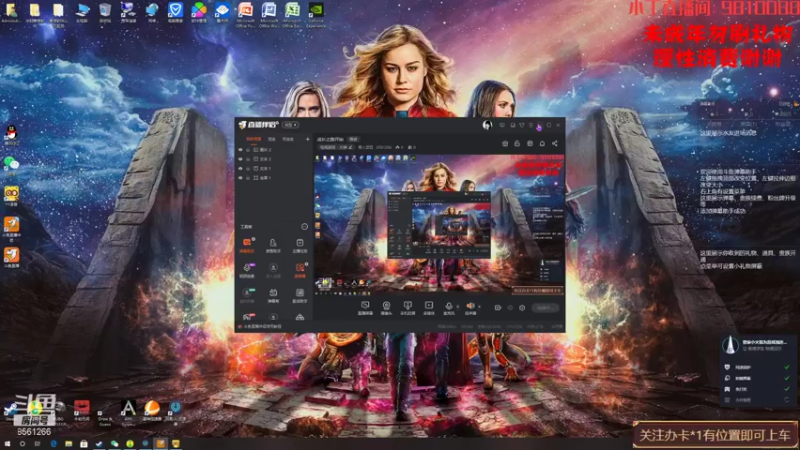Open the WeChat desktop icon

coord(11,165)
